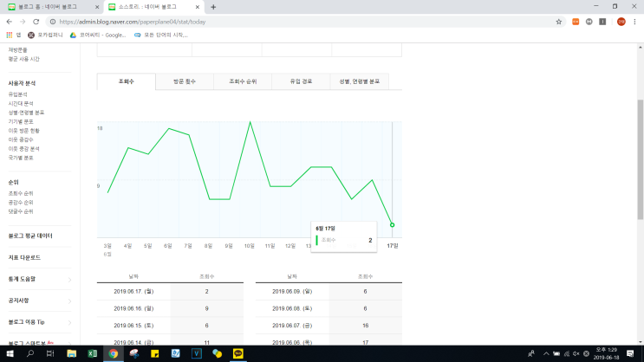Close the 소스토리 blog tab
The image size is (644, 362).
[197, 7]
